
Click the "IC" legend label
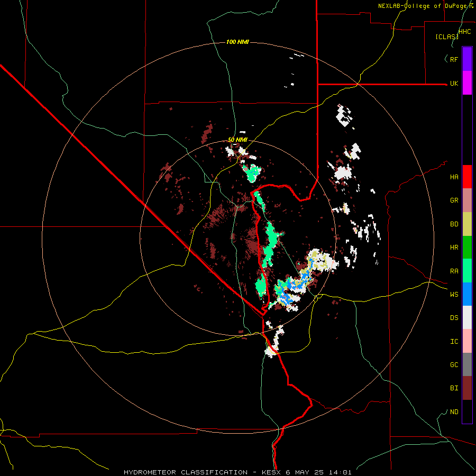pos(454,342)
